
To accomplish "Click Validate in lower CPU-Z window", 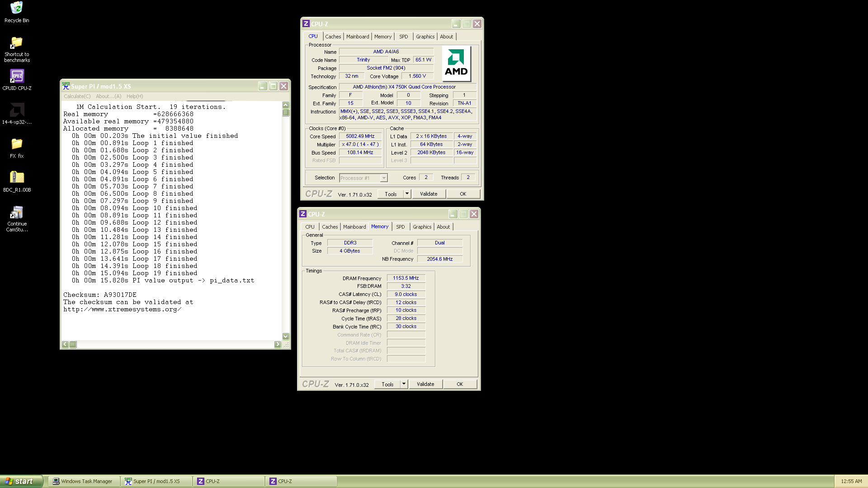I will [425, 384].
